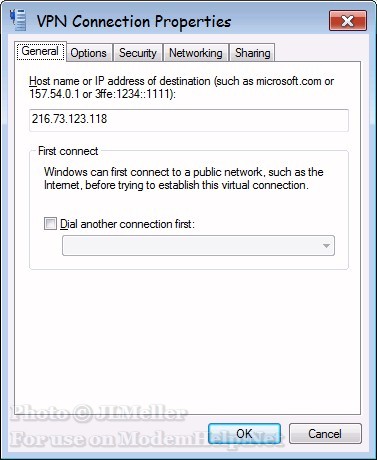
Task: Confirm settings with the OK button
Action: 244,433
